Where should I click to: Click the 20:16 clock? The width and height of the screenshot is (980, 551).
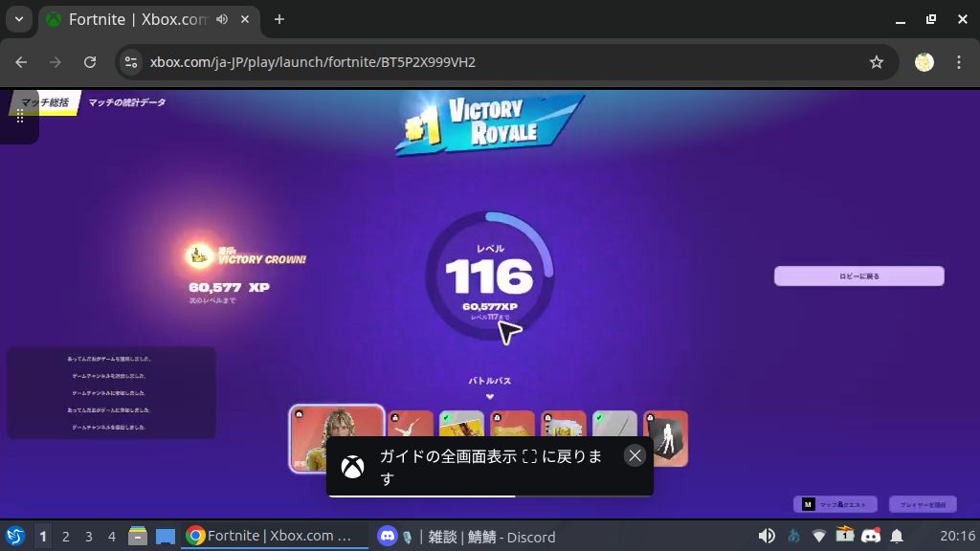pyautogui.click(x=957, y=536)
